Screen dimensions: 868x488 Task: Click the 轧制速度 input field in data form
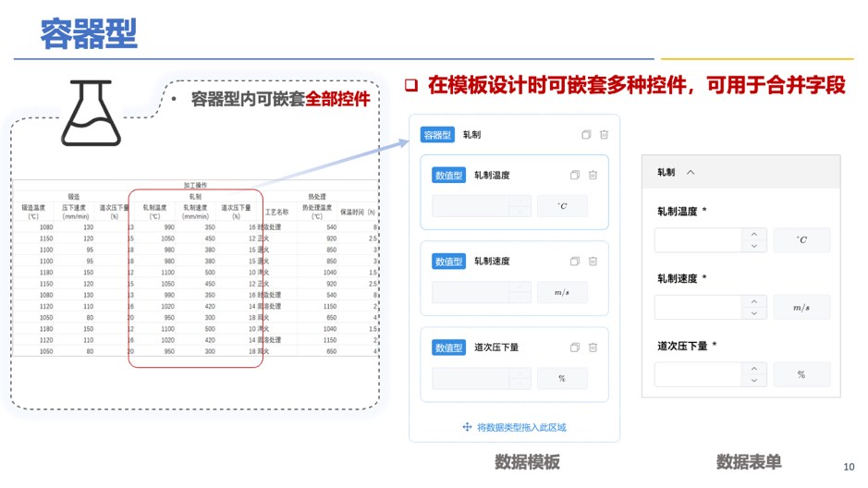698,308
